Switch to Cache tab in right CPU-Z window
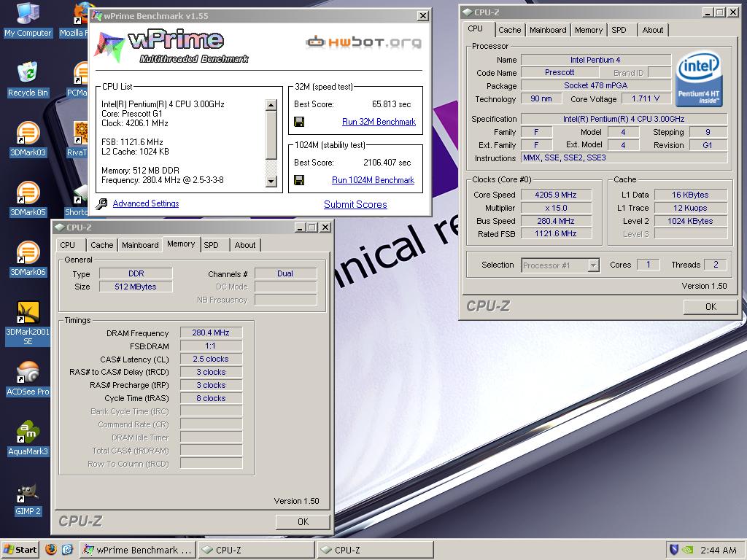This screenshot has height=560, width=747. point(509,30)
